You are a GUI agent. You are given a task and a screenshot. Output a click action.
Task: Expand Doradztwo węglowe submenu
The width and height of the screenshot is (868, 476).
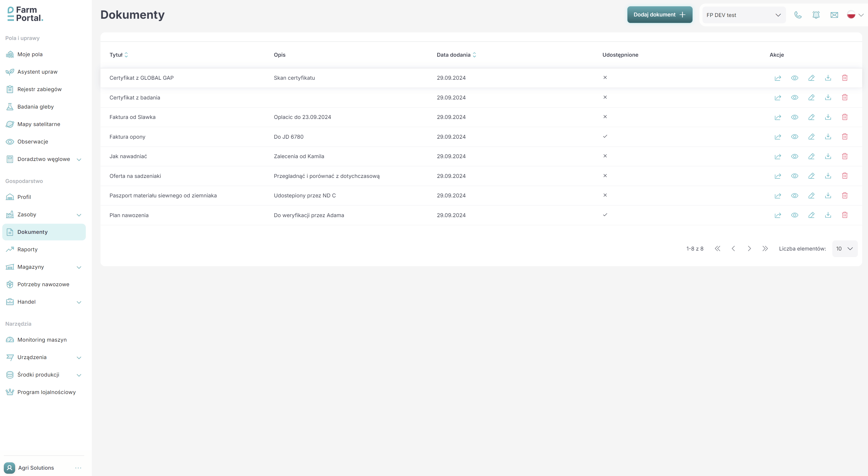point(79,159)
